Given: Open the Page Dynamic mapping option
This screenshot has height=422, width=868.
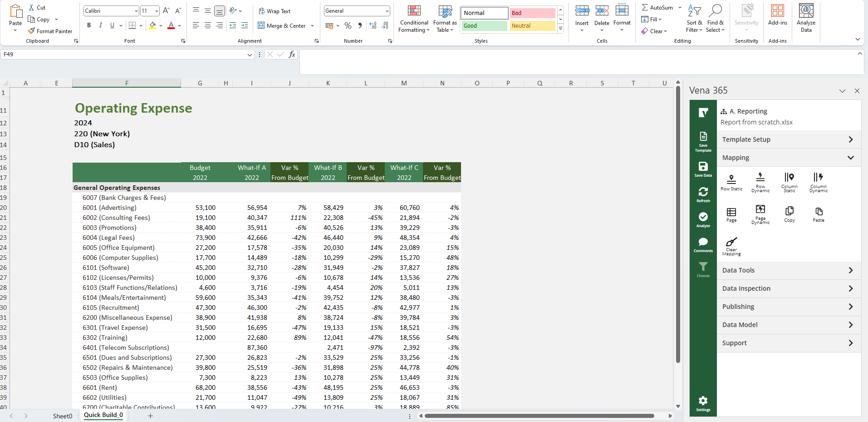Looking at the screenshot, I should 760,213.
